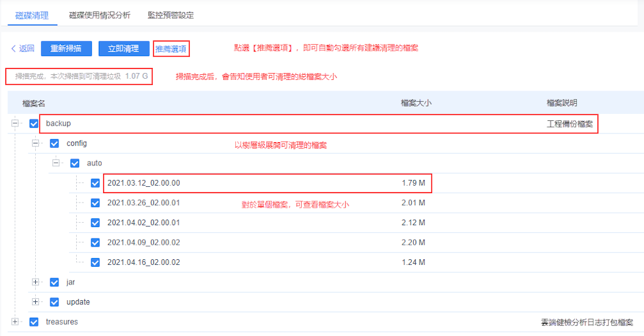The image size is (644, 336).
Task: Select file 2021.04.16_02.00.02
Action: pyautogui.click(x=144, y=262)
